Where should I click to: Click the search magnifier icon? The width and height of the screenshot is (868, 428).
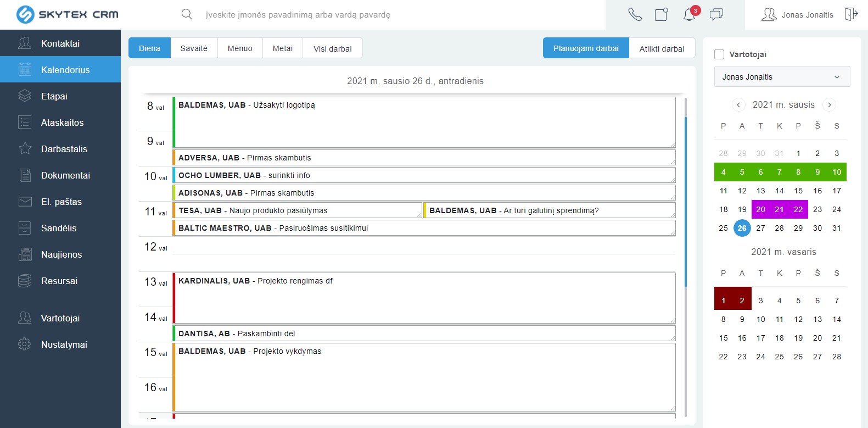coord(187,14)
